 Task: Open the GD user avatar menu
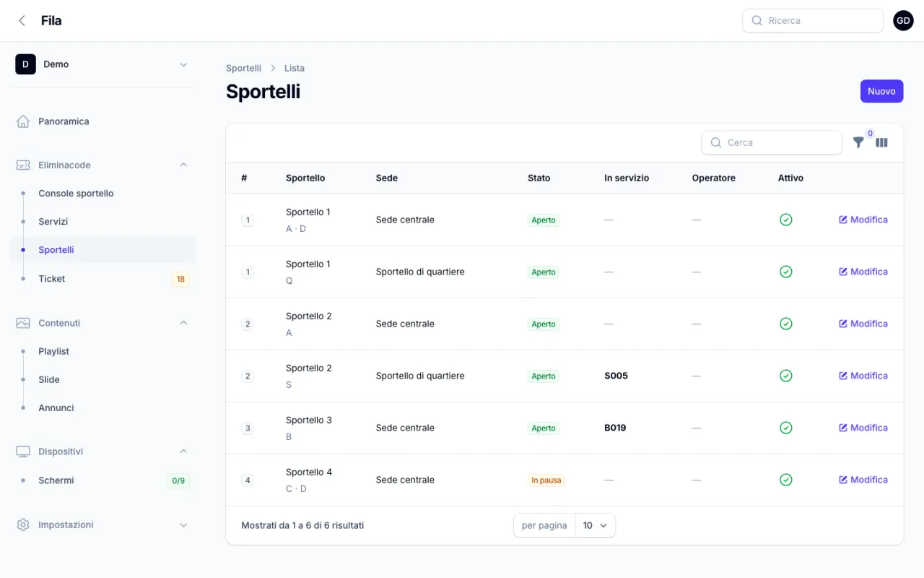click(903, 21)
